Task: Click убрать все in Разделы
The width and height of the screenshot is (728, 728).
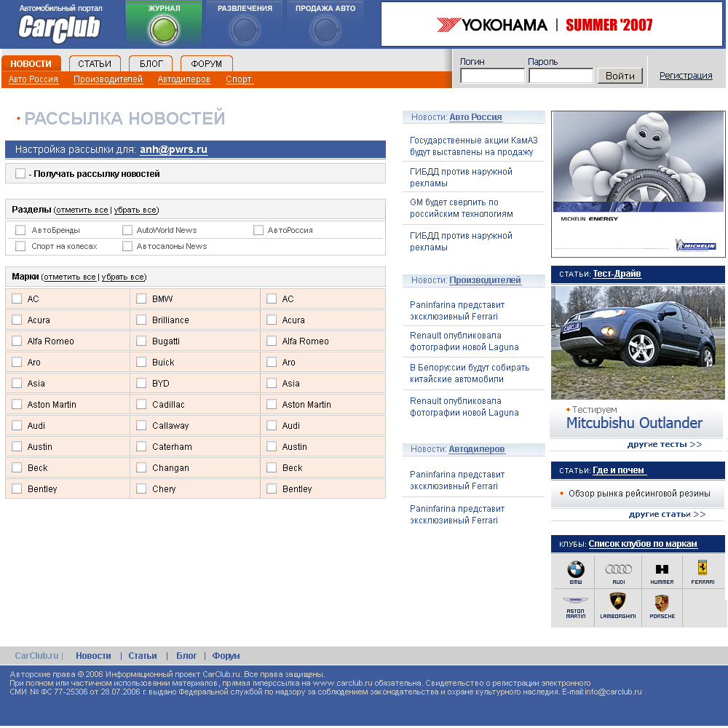Action: point(135,210)
